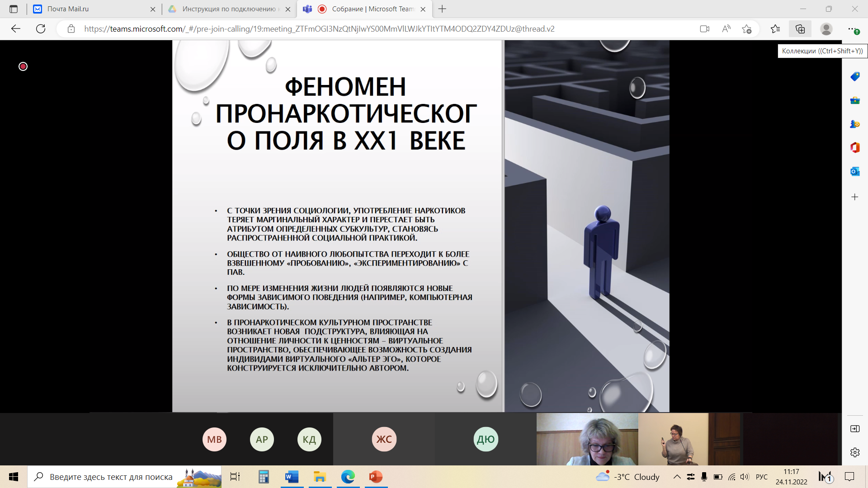Reload the Teams meeting page
868x488 pixels.
(x=41, y=29)
